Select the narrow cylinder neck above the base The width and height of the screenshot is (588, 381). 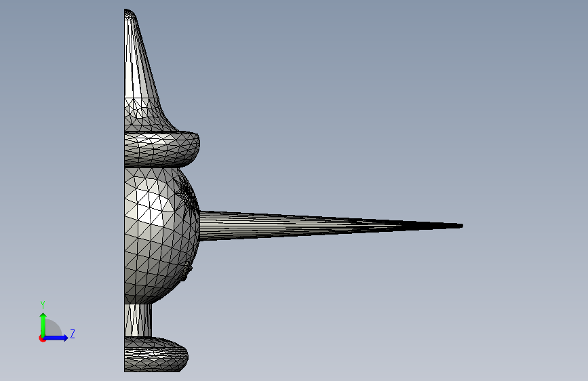(138, 320)
